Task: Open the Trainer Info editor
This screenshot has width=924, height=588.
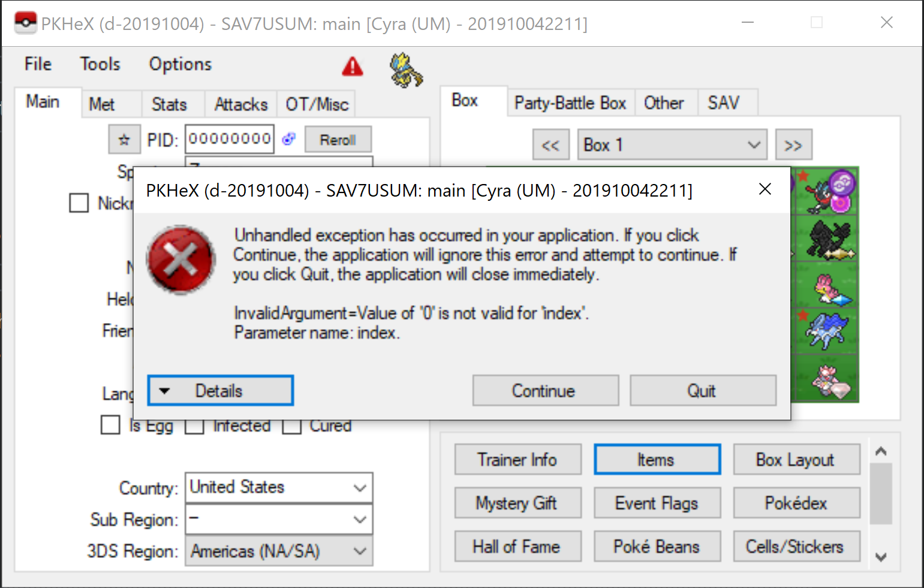Action: [x=518, y=460]
